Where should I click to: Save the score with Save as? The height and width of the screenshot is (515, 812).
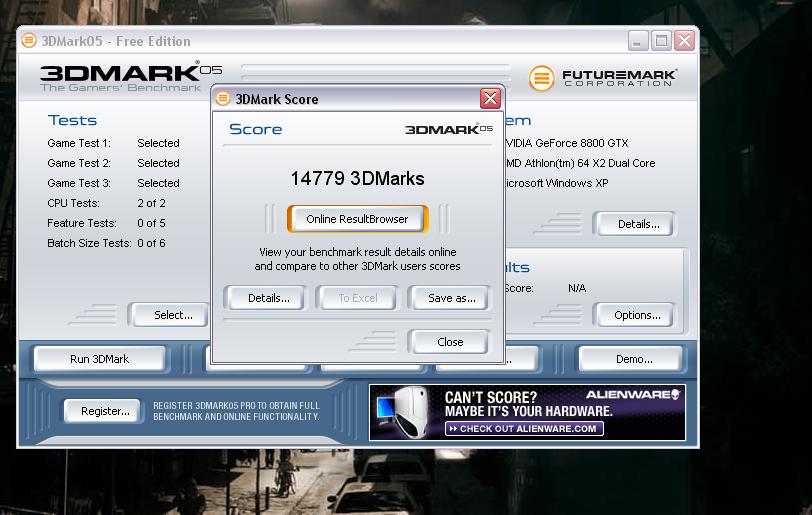452,298
